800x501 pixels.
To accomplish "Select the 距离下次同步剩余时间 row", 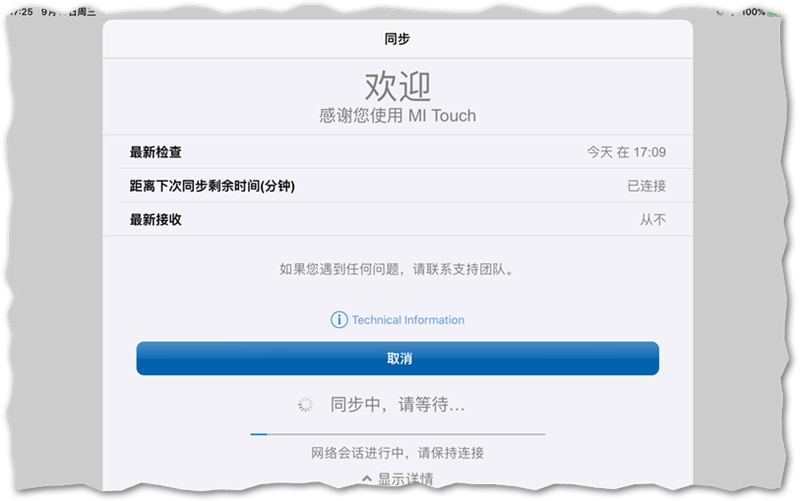I will [397, 186].
